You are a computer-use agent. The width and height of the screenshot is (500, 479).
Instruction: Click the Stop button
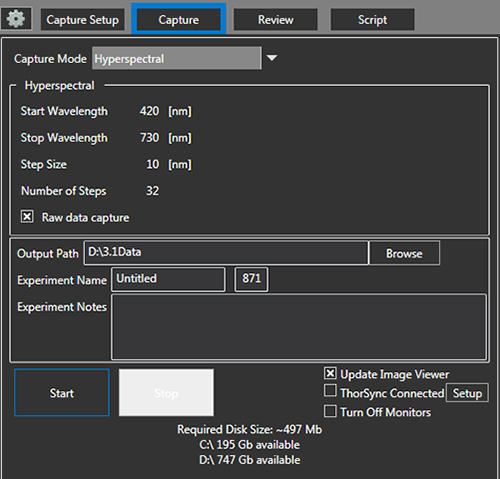click(x=166, y=393)
